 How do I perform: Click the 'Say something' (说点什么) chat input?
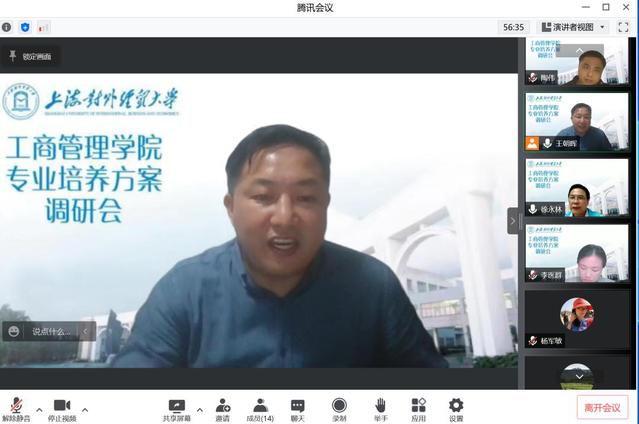tap(50, 331)
